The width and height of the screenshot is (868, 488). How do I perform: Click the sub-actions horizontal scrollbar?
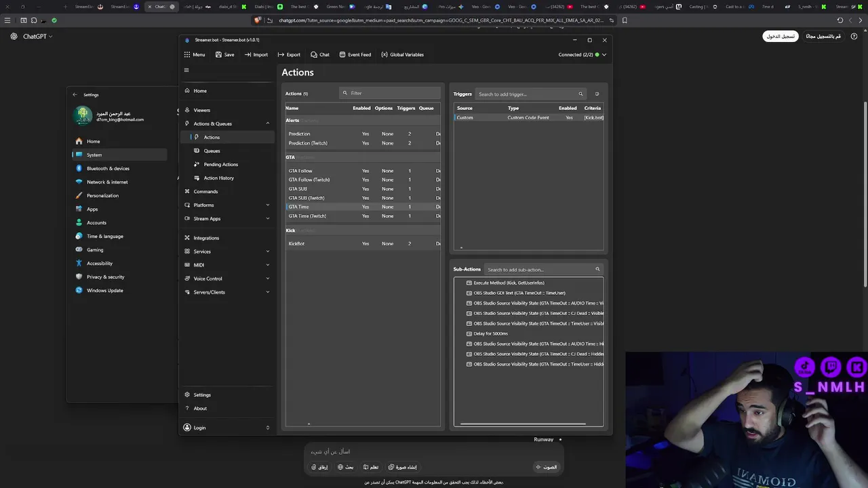pos(523,424)
